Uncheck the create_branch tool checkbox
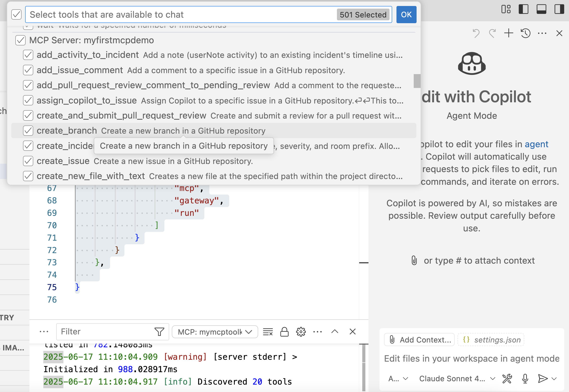 coord(28,131)
